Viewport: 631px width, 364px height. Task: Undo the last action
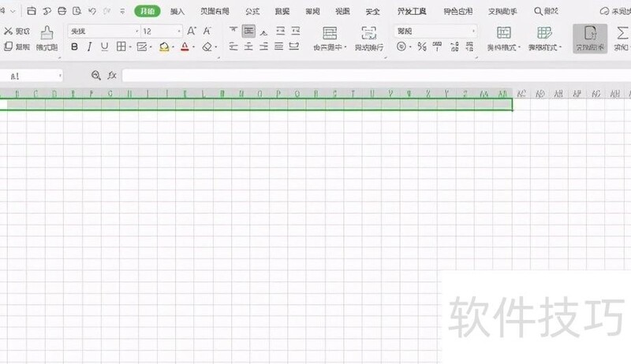coord(92,11)
